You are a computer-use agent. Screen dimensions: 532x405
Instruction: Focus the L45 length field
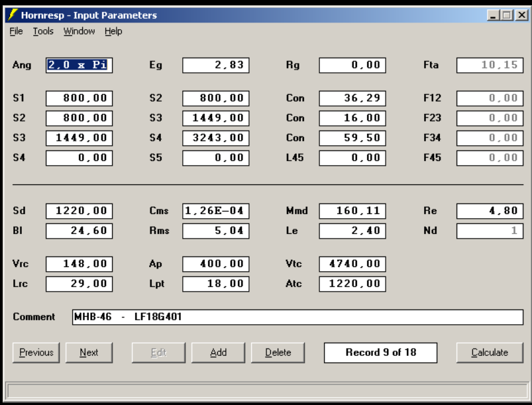click(352, 158)
